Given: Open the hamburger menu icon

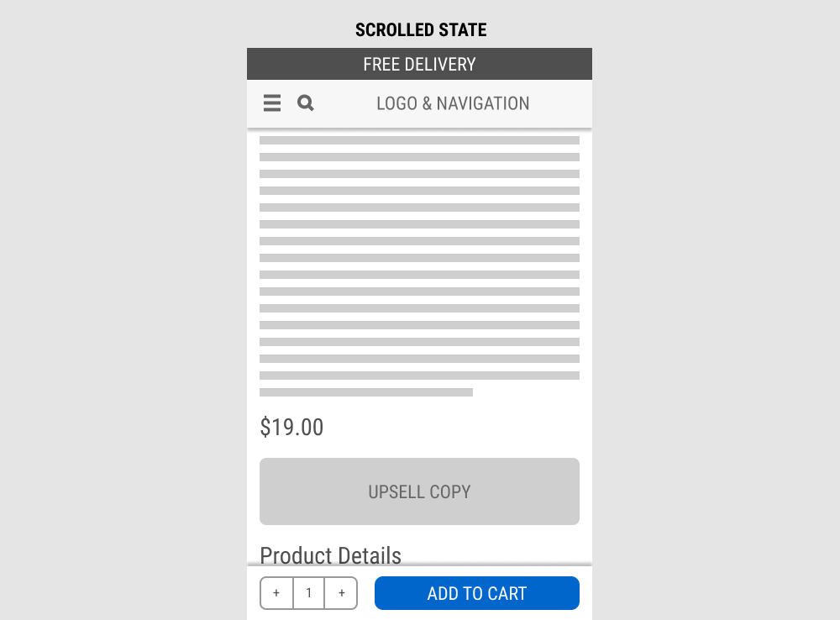Looking at the screenshot, I should tap(272, 103).
